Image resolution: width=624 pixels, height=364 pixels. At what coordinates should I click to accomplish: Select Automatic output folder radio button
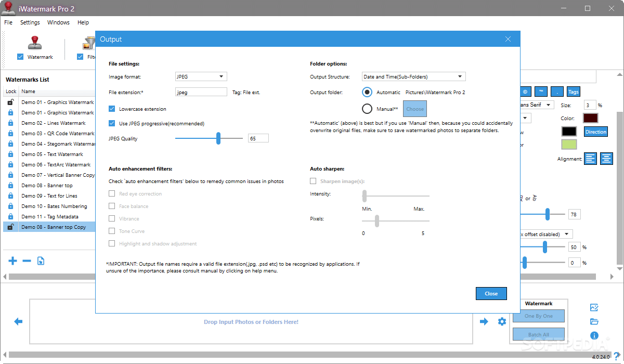pos(367,92)
